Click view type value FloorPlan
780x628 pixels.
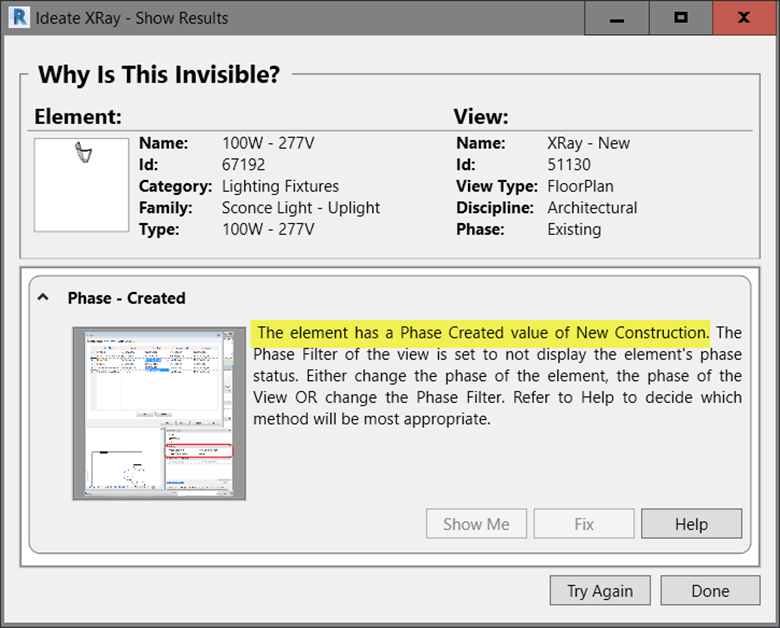point(580,186)
